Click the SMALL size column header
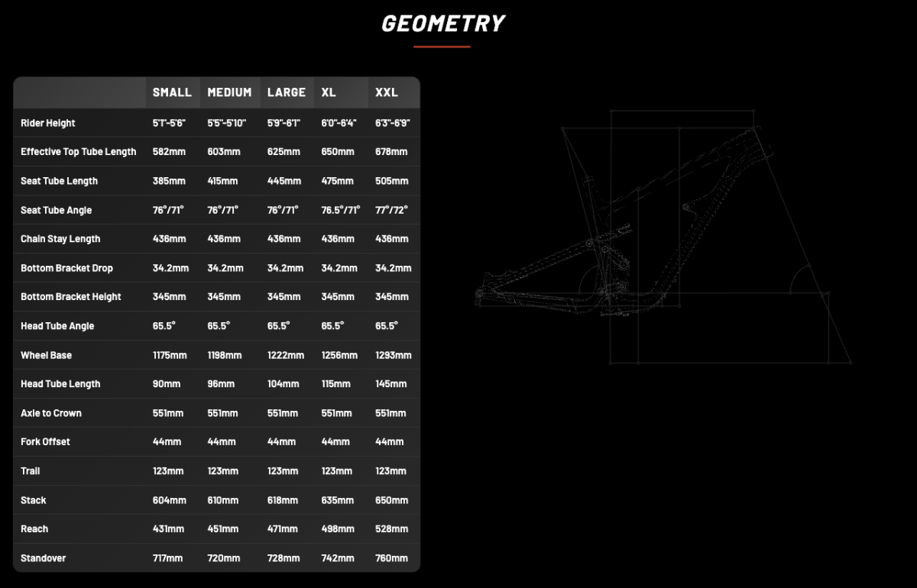917x588 pixels. (172, 92)
